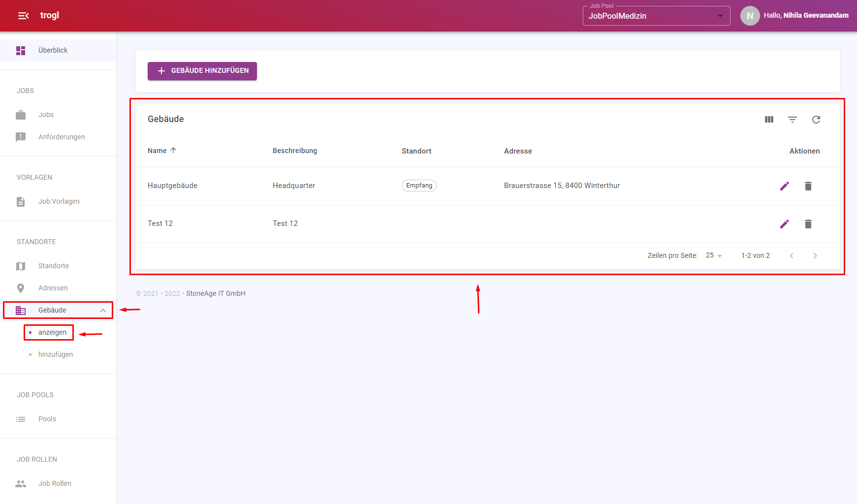The height and width of the screenshot is (504, 857).
Task: Click the trogl logo text
Action: 50,15
